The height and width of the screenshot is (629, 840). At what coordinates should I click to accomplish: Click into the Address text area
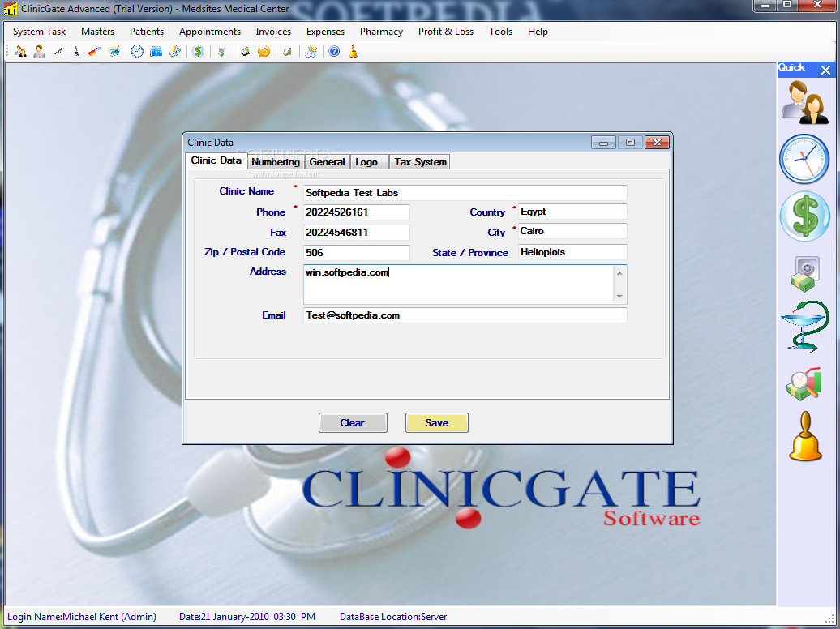(x=459, y=285)
